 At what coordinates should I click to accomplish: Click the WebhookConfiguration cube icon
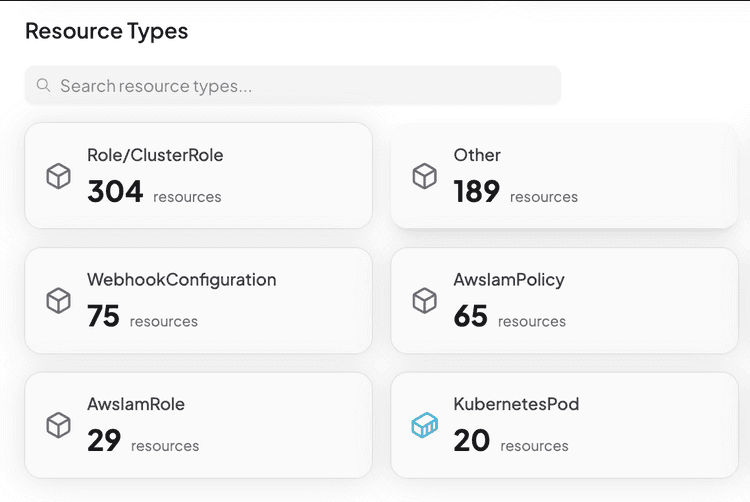point(58,301)
